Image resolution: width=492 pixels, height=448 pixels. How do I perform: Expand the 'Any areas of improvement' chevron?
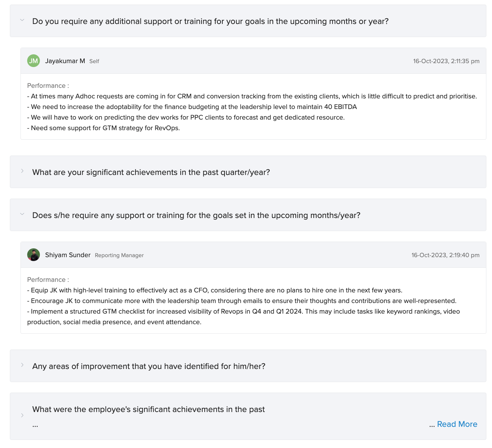click(x=22, y=365)
